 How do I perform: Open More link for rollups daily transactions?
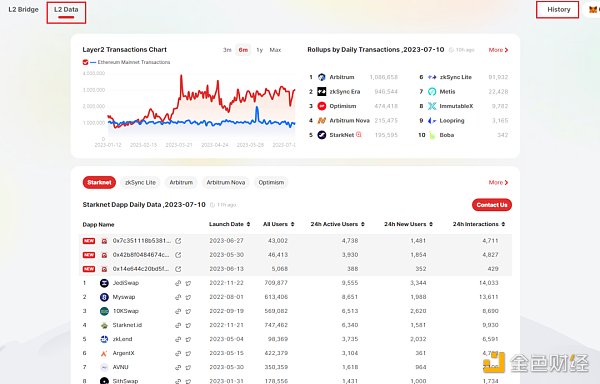[x=498, y=50]
